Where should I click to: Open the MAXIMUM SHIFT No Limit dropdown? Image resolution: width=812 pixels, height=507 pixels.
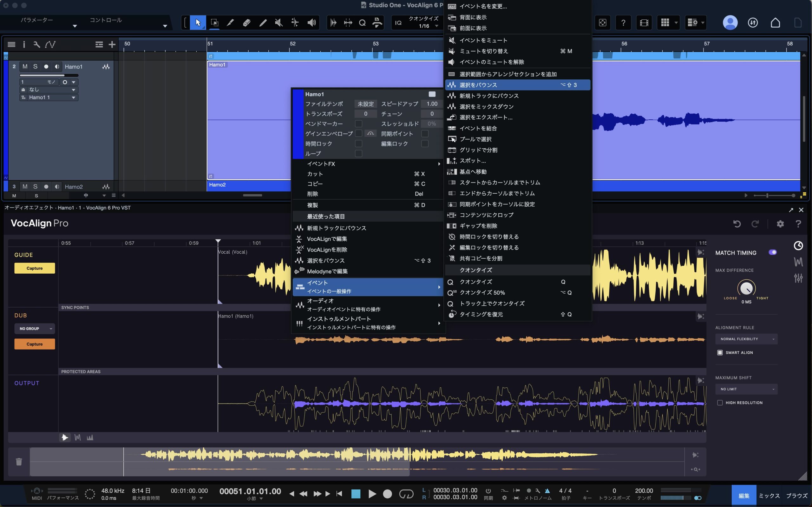click(746, 389)
